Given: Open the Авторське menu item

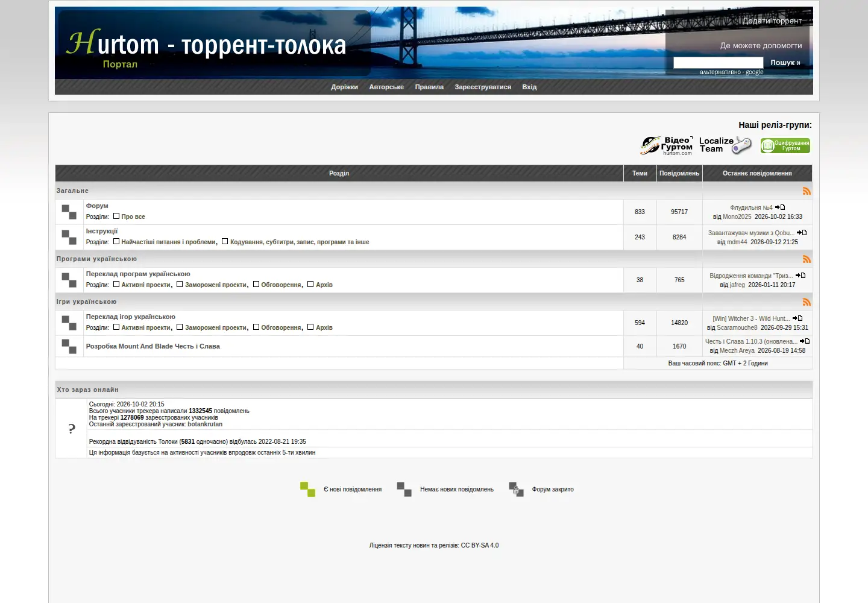Looking at the screenshot, I should tap(386, 87).
